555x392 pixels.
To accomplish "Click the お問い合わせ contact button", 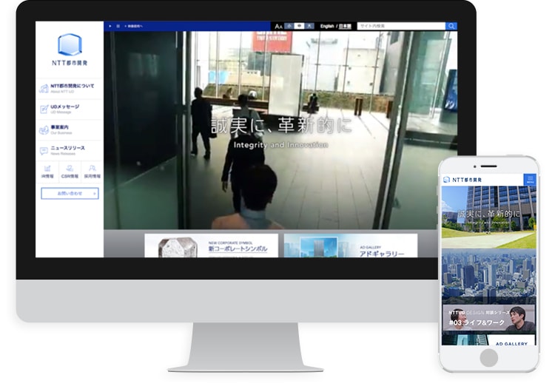I will [x=70, y=194].
